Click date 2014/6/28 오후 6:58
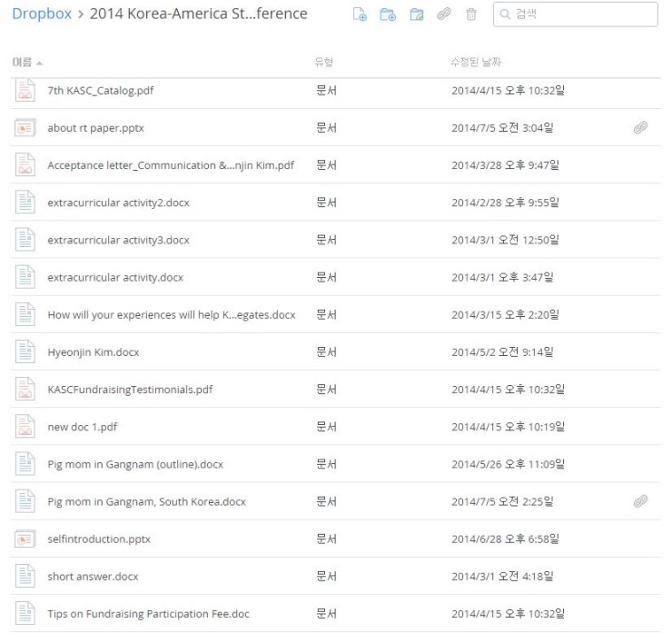Screen dimensions: 672x633 [505, 539]
